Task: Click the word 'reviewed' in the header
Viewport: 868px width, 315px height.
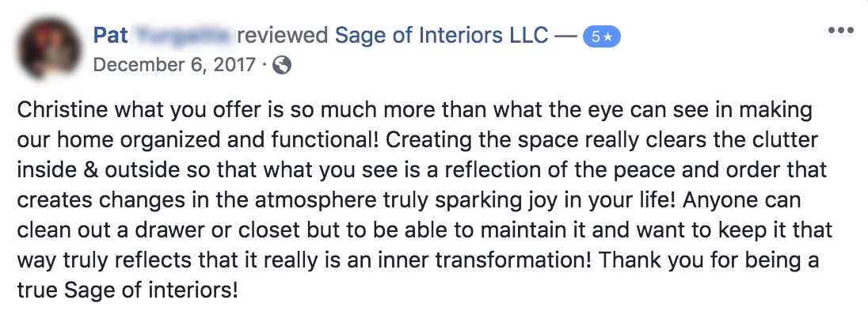Action: [284, 36]
